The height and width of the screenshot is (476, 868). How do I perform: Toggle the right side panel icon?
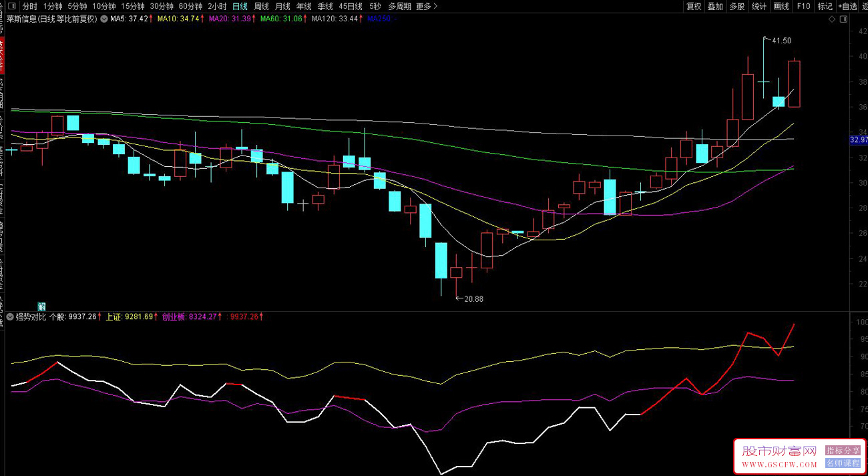[x=842, y=19]
